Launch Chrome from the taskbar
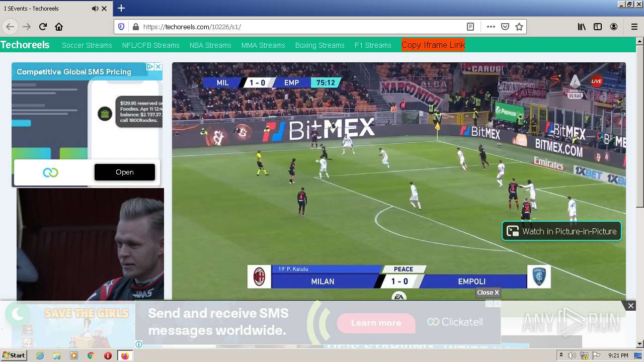Image resolution: width=644 pixels, height=362 pixels. tap(91, 355)
